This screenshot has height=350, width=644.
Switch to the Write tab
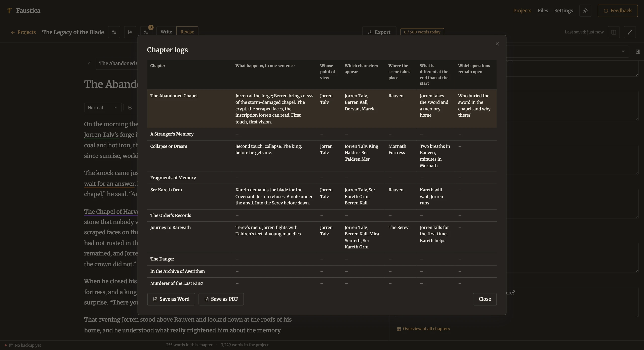[166, 32]
